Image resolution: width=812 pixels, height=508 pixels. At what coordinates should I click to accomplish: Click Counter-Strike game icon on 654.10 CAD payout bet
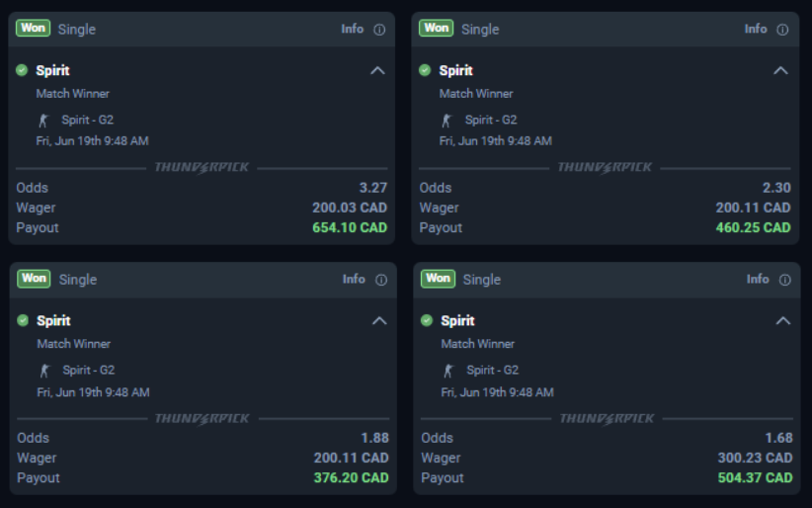point(43,121)
